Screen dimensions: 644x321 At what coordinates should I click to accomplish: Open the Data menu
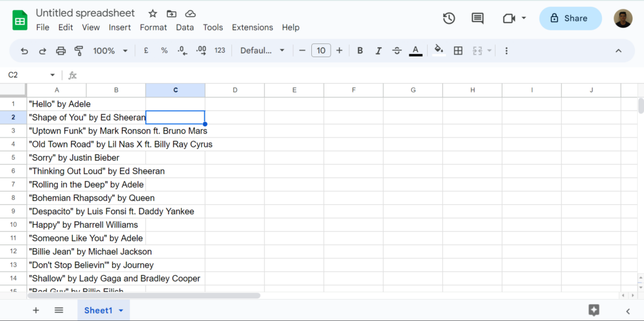tap(185, 28)
